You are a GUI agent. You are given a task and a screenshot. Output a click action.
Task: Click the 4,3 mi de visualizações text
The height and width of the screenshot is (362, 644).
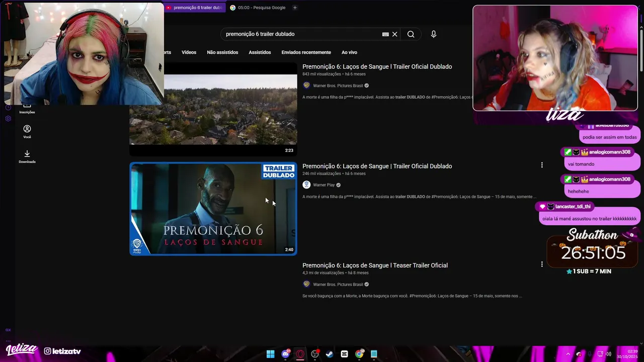click(x=323, y=273)
